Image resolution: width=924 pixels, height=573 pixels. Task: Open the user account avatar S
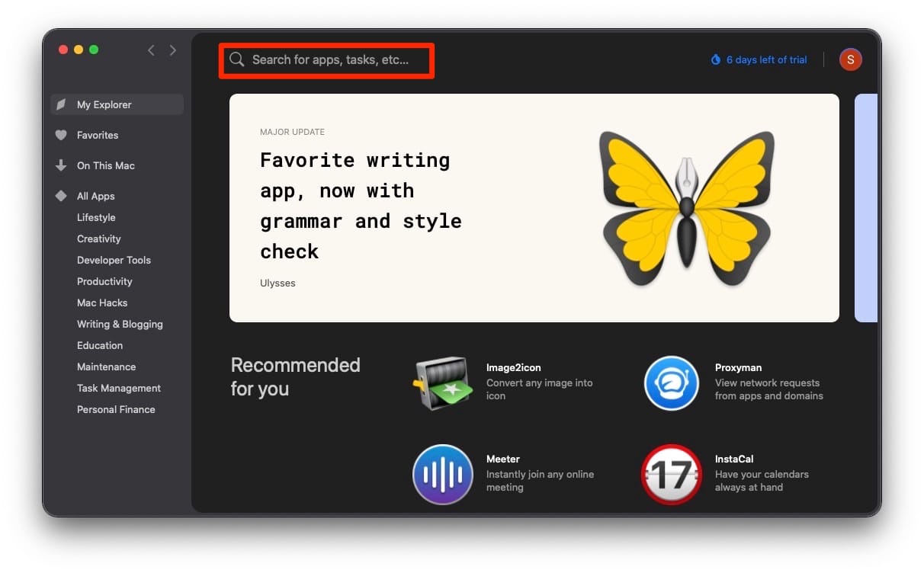[851, 59]
